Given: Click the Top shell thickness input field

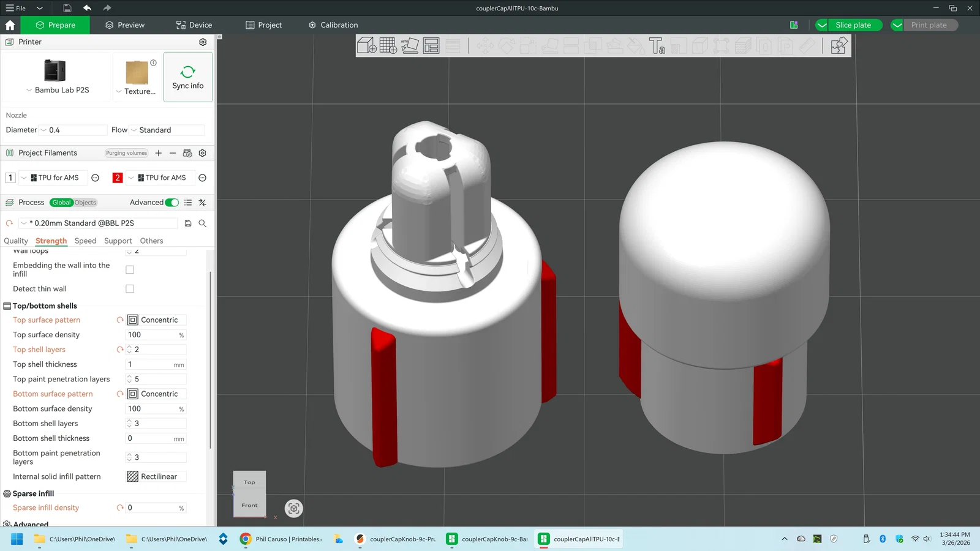Looking at the screenshot, I should 156,365.
